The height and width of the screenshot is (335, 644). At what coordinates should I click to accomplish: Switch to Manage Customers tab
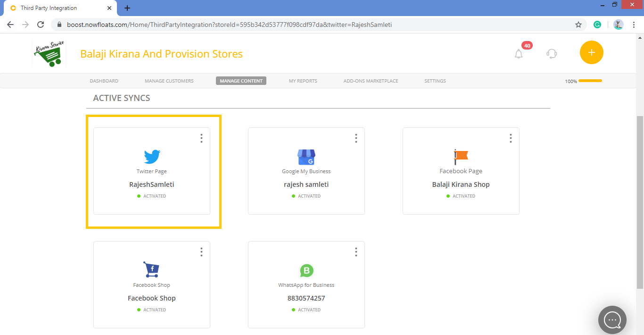[169, 81]
